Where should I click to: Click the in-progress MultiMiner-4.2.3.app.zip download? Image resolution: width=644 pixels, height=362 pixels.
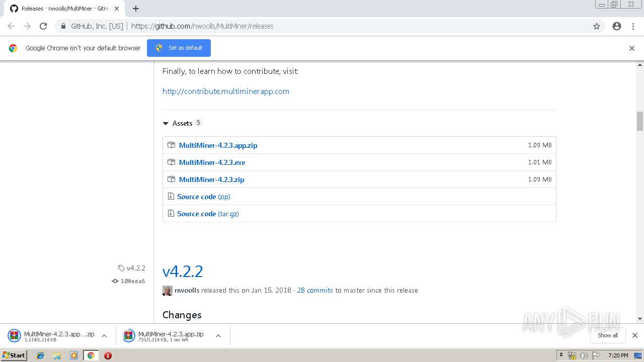click(165, 336)
